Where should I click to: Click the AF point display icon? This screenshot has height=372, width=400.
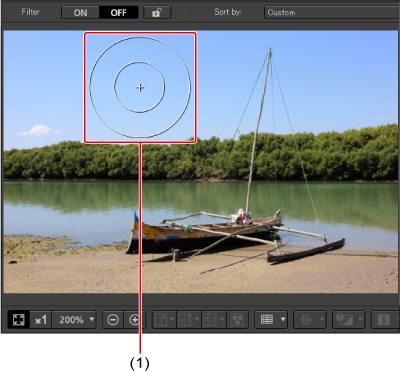tap(309, 320)
